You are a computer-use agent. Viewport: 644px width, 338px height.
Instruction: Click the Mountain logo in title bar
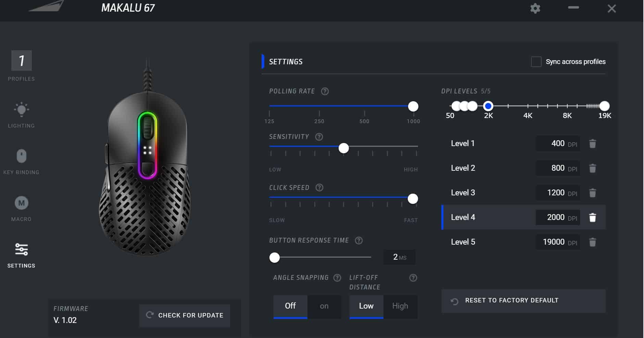[x=47, y=6]
